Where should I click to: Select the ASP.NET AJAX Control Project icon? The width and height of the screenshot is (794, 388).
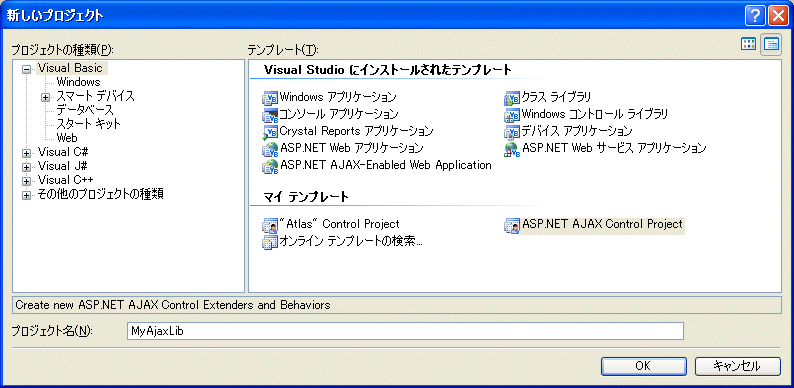[512, 225]
